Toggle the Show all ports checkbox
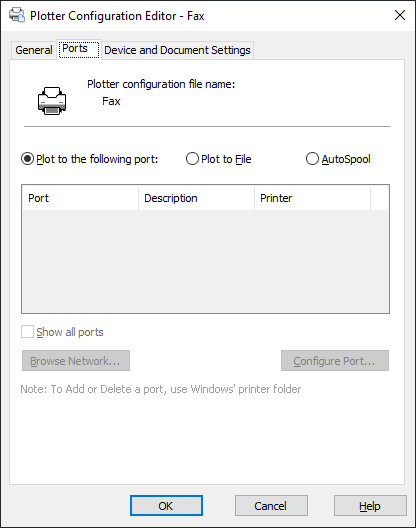Screen dimensions: 416x528 coord(27,332)
